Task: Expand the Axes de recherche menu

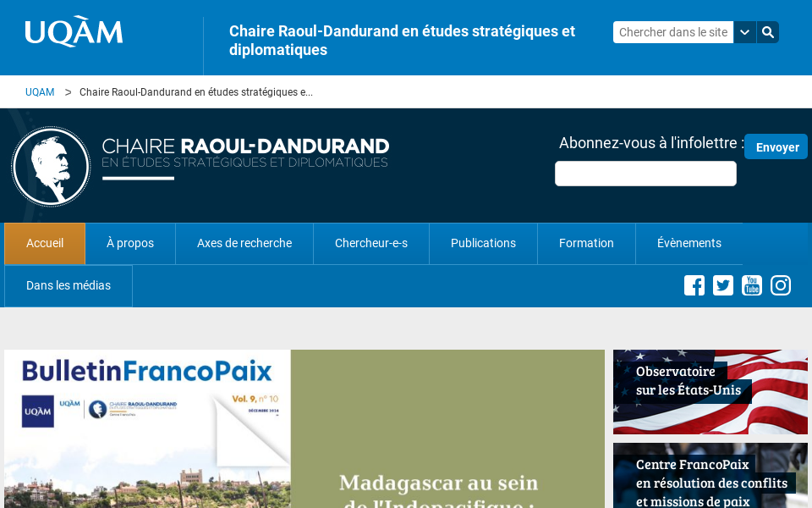Action: (x=244, y=243)
